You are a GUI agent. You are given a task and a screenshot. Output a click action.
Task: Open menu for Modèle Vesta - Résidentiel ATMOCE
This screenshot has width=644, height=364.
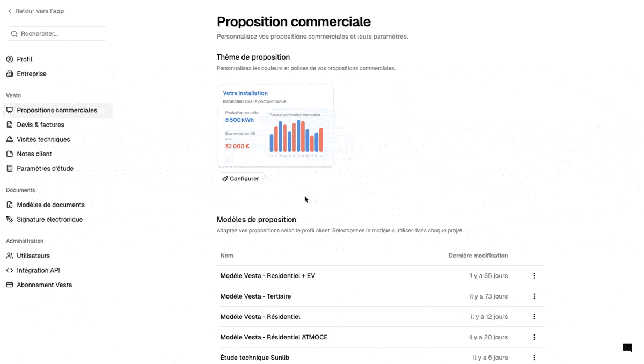pos(534,337)
